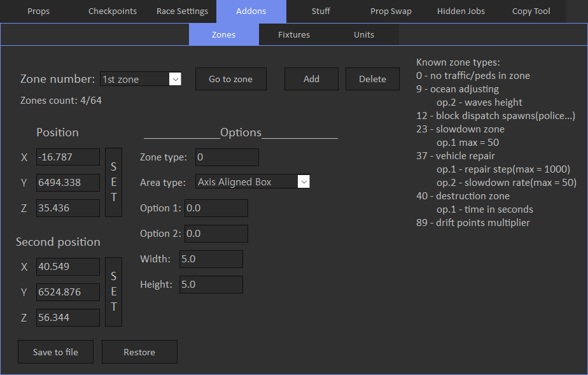Focus the Position X field
588x375 pixels.
68,157
